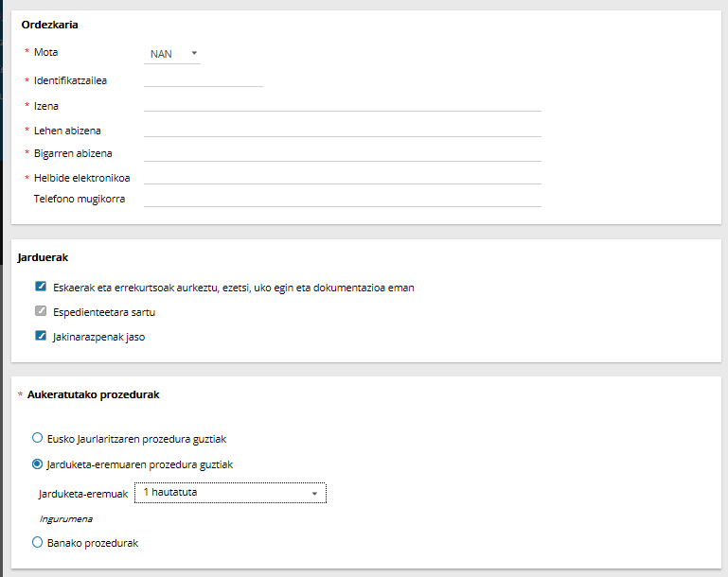Click the 'Aukeratutako prozedurak' section heading
Screen dimensions: 728x577
click(x=86, y=394)
